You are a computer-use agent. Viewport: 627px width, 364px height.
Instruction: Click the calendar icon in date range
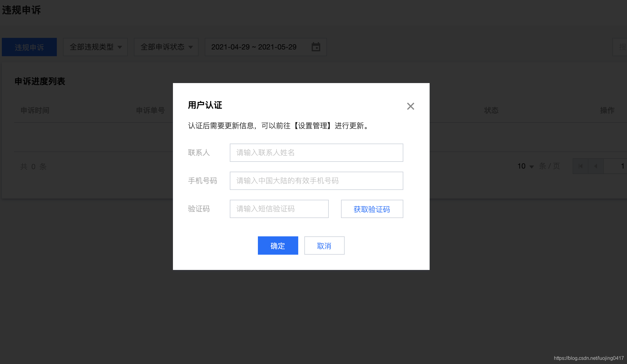tap(316, 47)
